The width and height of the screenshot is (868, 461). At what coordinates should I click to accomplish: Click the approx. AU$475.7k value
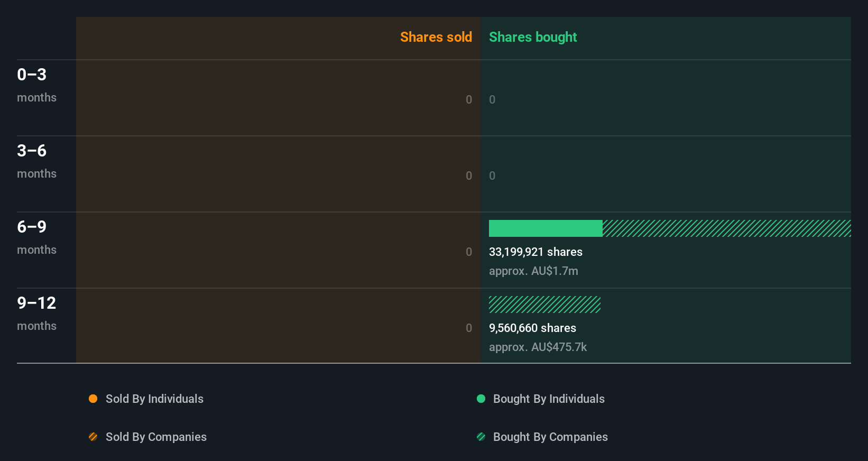coord(538,347)
